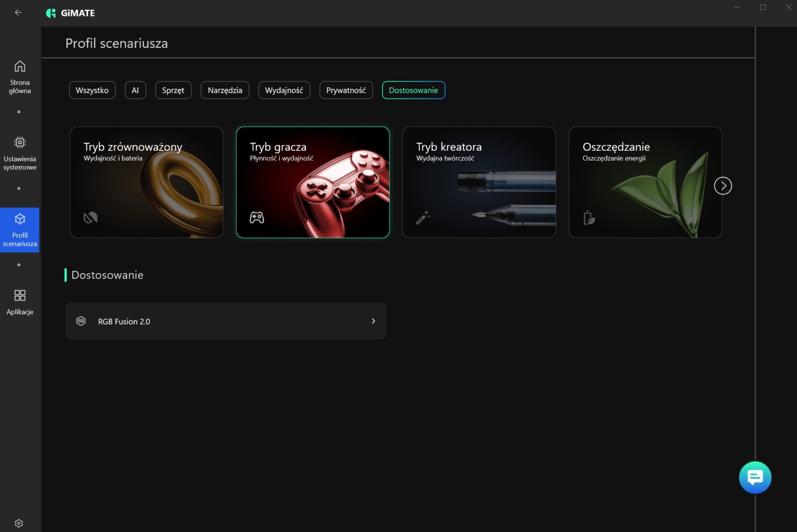Open Ustawienia systemowe in the sidebar
The height and width of the screenshot is (532, 797).
click(20, 153)
